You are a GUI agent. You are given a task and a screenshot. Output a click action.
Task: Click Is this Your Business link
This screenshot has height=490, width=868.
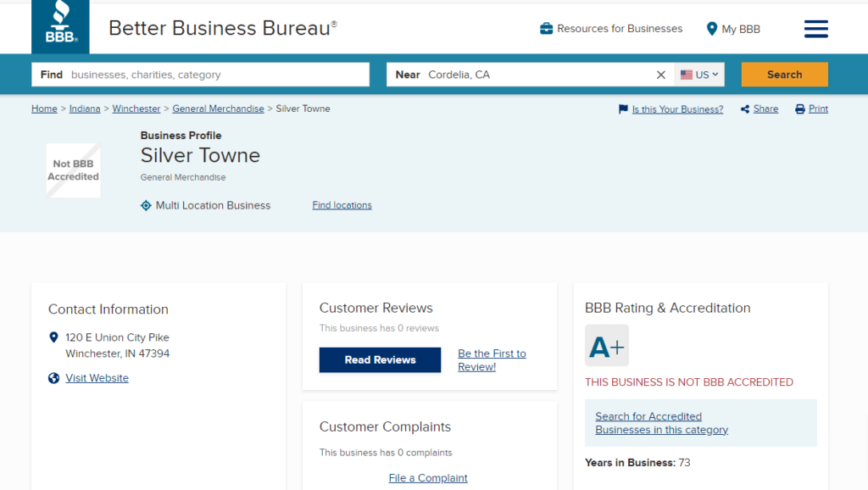(677, 109)
